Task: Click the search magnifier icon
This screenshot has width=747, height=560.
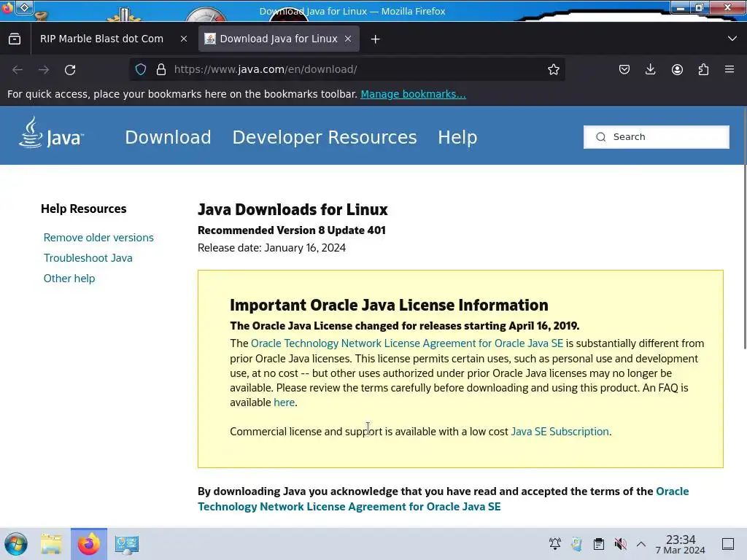Action: 601,137
